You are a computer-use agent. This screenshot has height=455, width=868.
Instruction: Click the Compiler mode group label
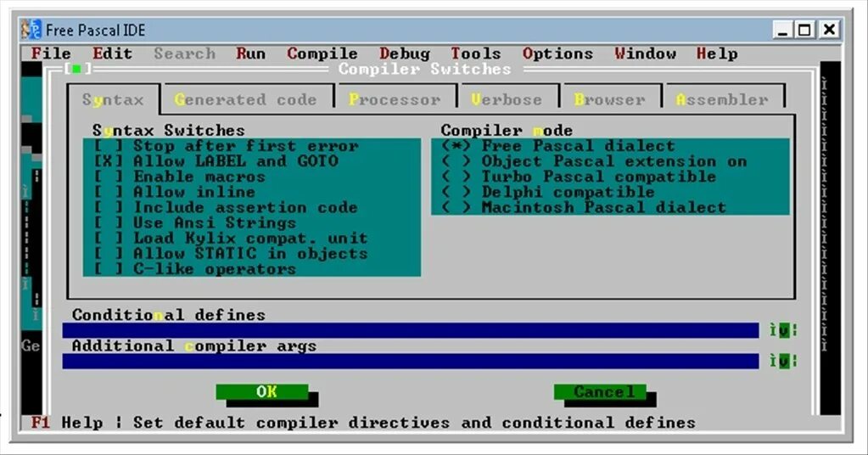507,131
